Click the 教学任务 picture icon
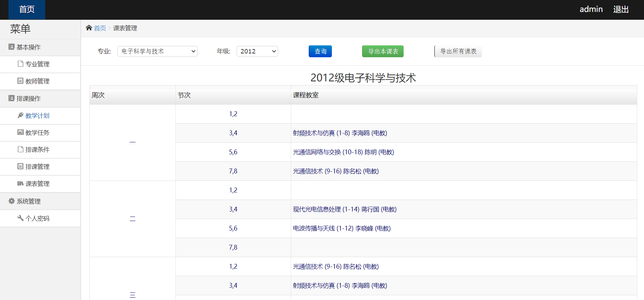Screen dimensions: 644x300 [20, 132]
